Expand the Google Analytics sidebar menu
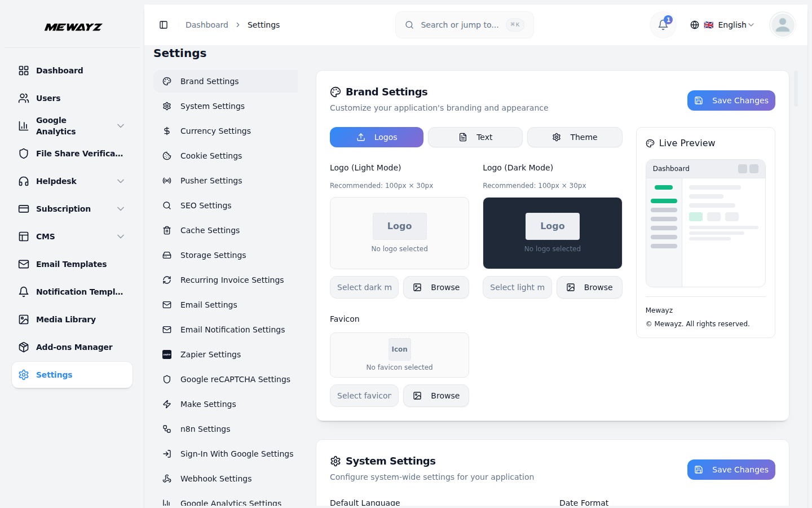This screenshot has width=812, height=508. coord(120,126)
